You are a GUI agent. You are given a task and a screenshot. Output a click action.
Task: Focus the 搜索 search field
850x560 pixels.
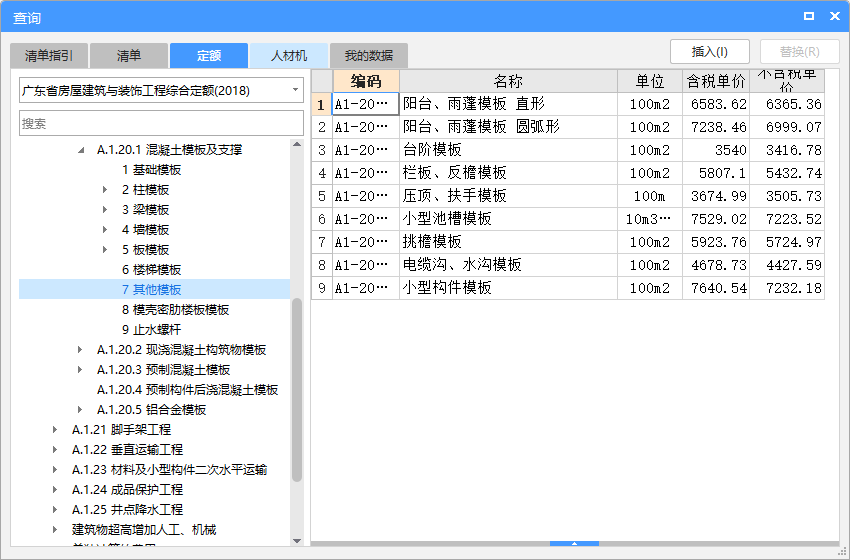[x=162, y=123]
